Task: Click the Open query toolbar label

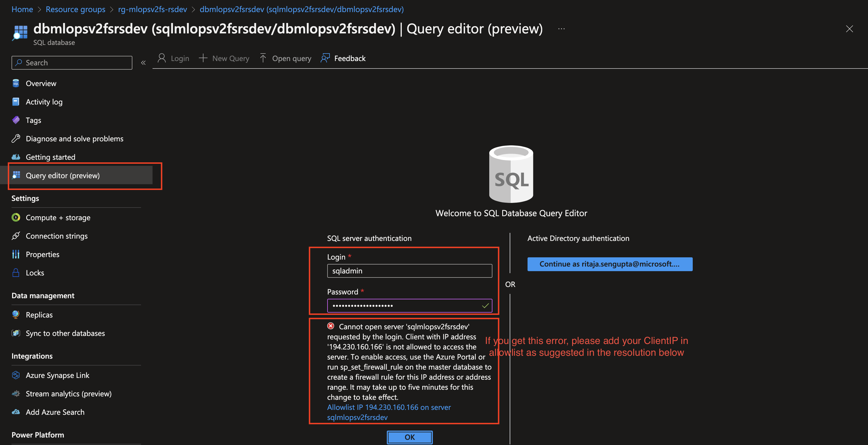Action: pyautogui.click(x=292, y=58)
